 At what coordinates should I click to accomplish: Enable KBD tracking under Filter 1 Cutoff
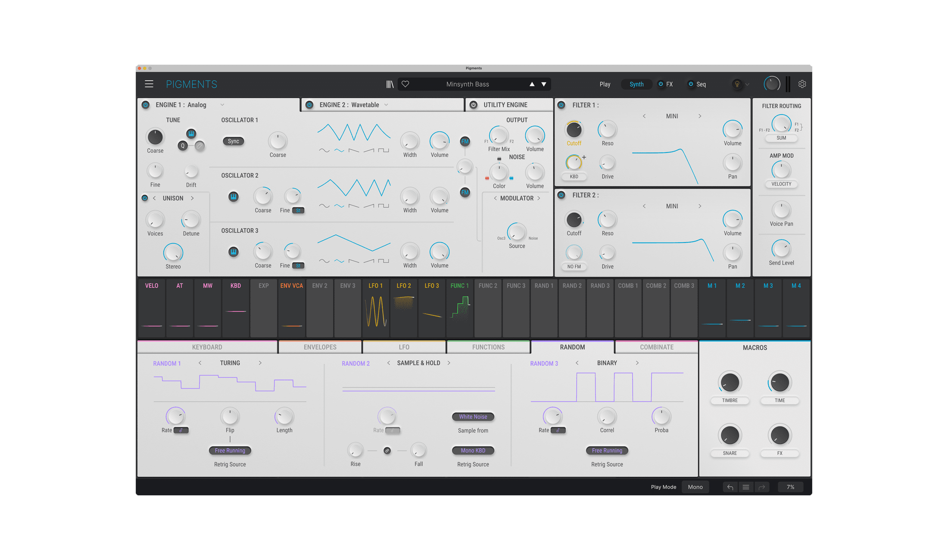click(574, 176)
